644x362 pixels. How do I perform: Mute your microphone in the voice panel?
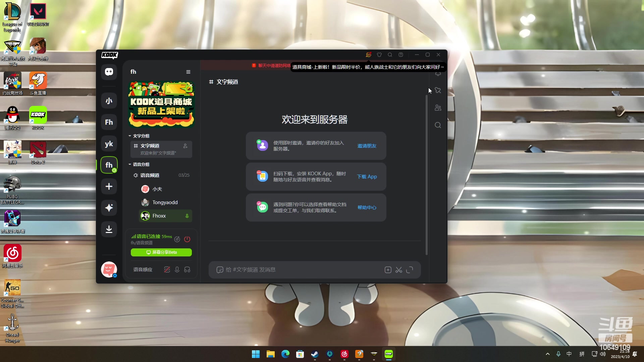[177, 269]
